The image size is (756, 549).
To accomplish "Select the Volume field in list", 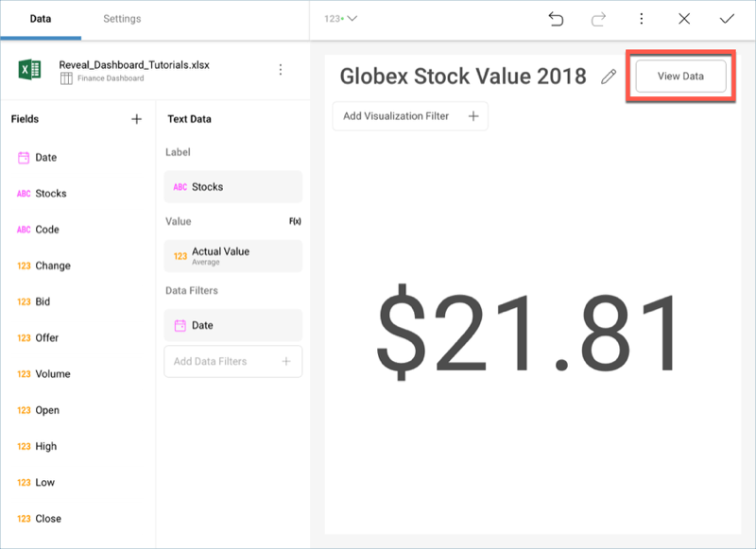I will (x=52, y=374).
